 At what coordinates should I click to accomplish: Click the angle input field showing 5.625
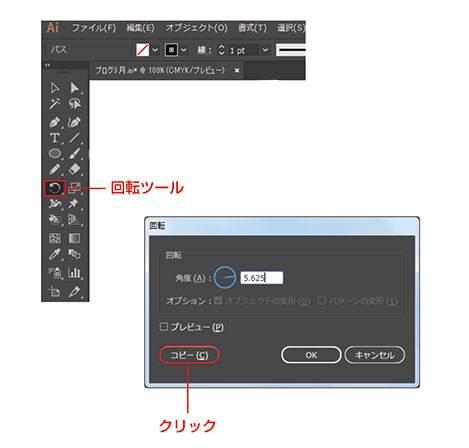(x=262, y=278)
